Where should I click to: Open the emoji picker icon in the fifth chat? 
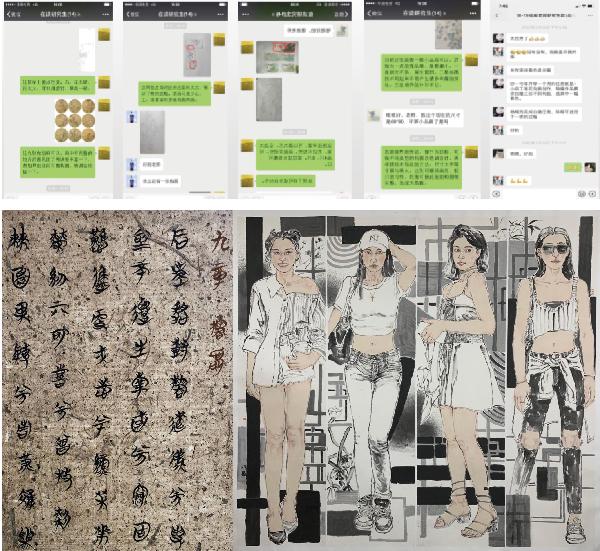[582, 194]
